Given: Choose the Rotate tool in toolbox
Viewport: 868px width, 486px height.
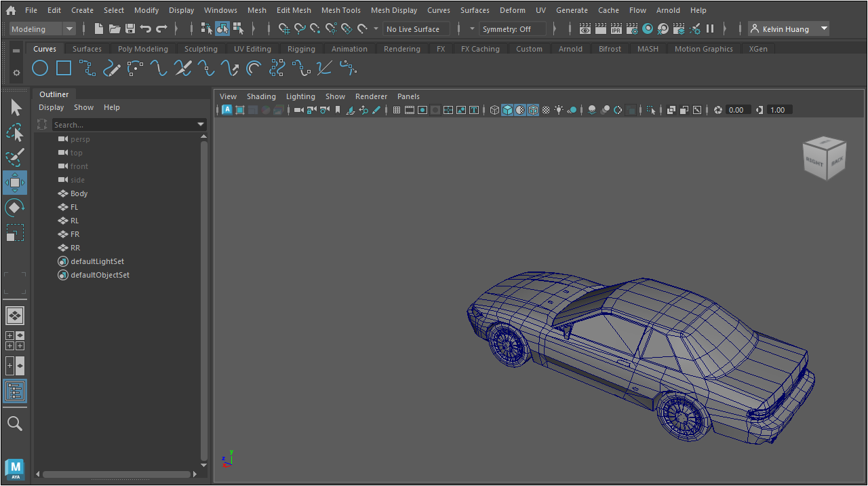Looking at the screenshot, I should pyautogui.click(x=15, y=208).
